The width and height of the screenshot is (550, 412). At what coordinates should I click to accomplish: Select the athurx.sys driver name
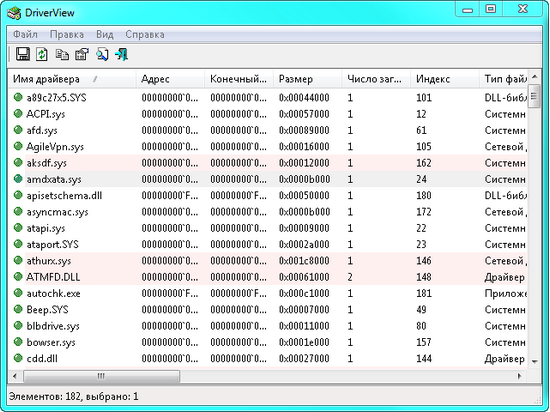coord(48,261)
